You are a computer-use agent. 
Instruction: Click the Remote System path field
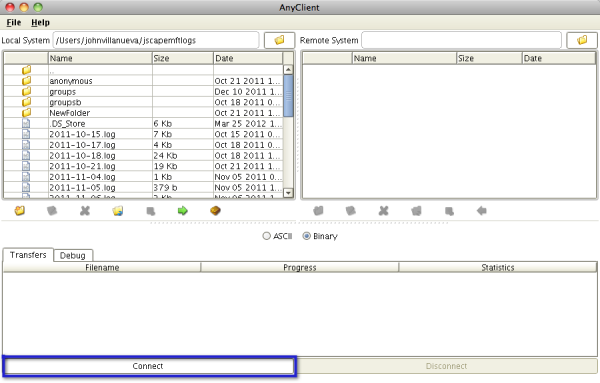point(461,40)
